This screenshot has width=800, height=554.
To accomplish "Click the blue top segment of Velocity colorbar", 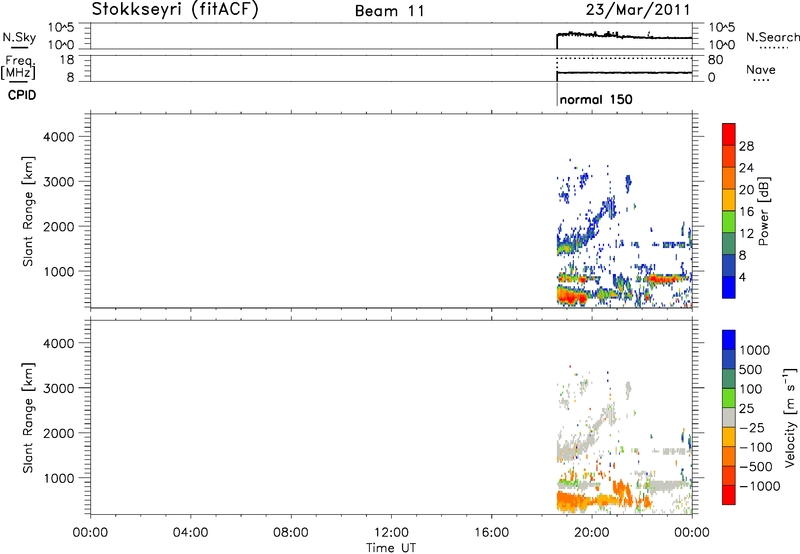I will (729, 340).
